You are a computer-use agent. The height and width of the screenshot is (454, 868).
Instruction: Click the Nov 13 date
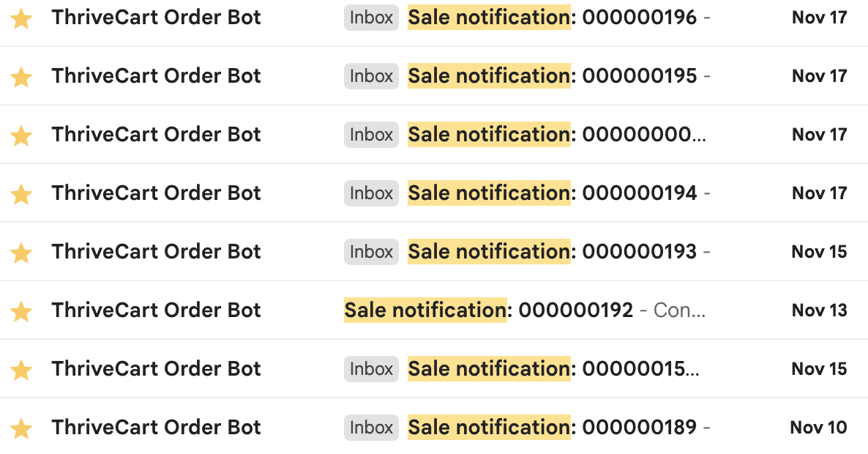[x=819, y=310]
